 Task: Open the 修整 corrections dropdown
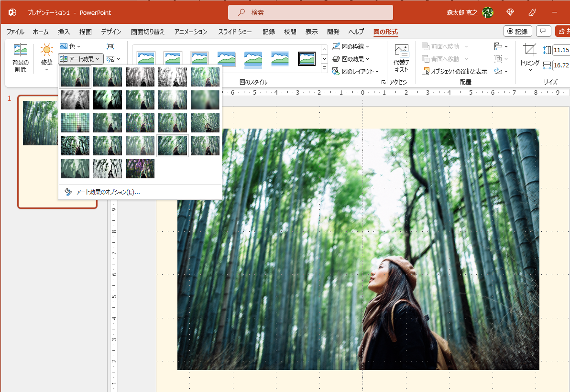(x=46, y=58)
